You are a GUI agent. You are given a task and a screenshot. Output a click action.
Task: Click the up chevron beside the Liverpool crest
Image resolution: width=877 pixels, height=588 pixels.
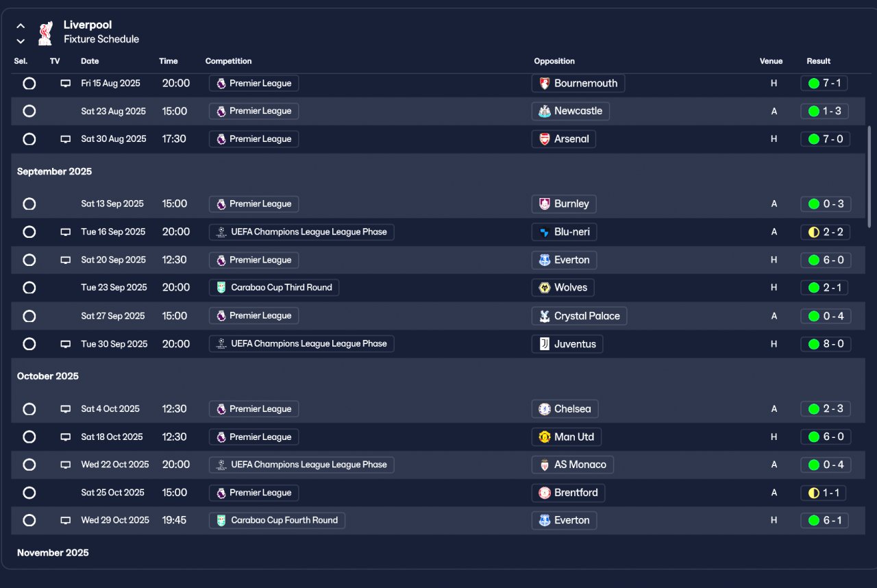pyautogui.click(x=21, y=26)
